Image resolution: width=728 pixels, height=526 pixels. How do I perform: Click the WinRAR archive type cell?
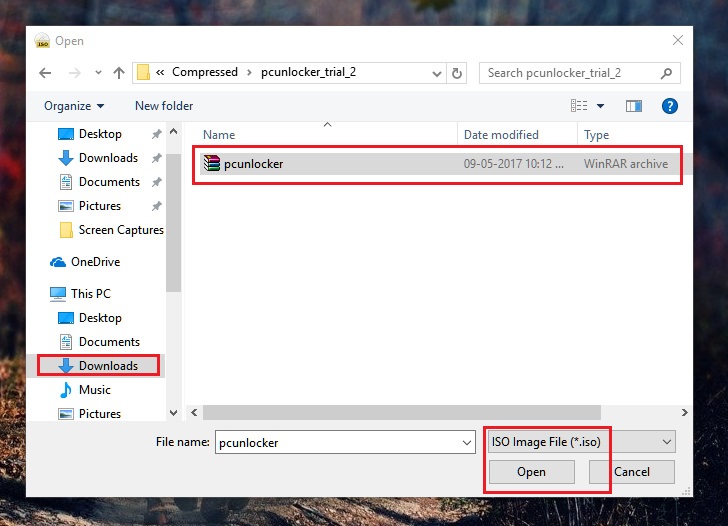[x=626, y=164]
